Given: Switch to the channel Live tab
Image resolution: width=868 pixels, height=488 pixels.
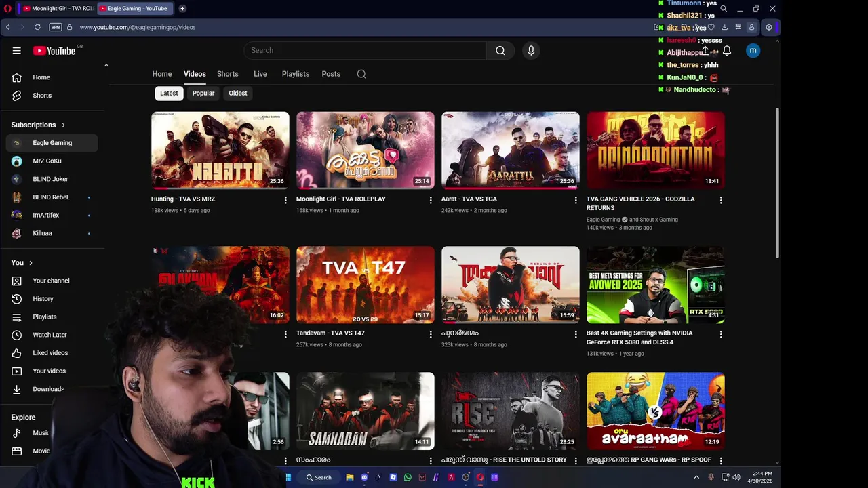Looking at the screenshot, I should click(260, 74).
